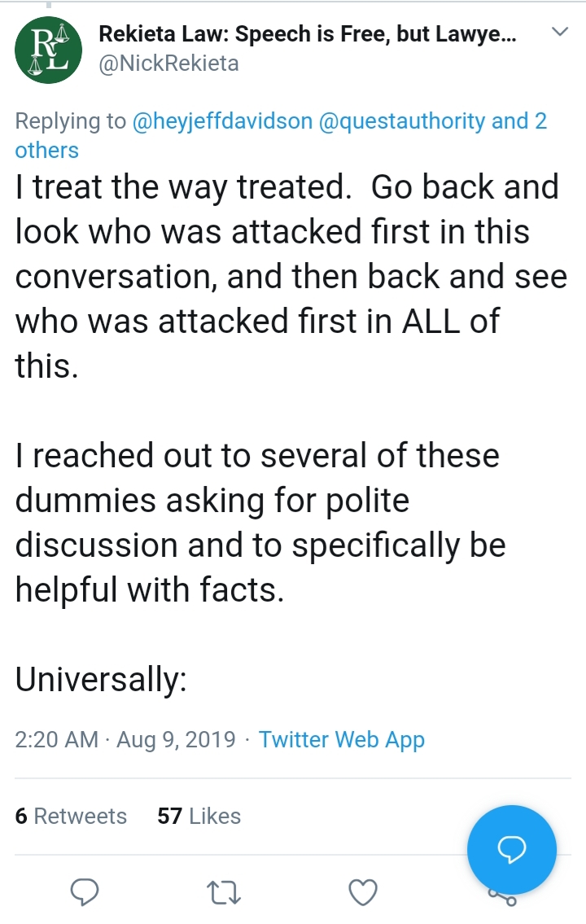The image size is (586, 924).
Task: Tap the blue floating reply button
Action: pos(511,849)
